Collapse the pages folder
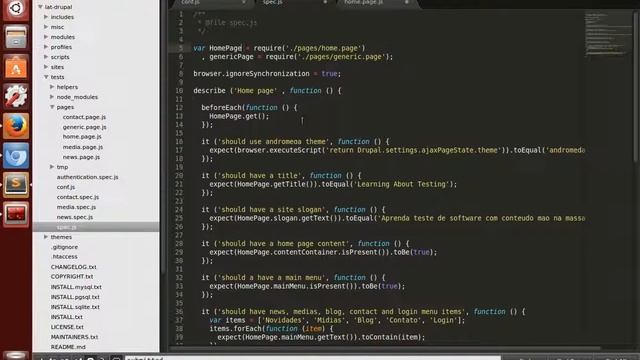Screen dimensions: 640x360 coord(52,107)
